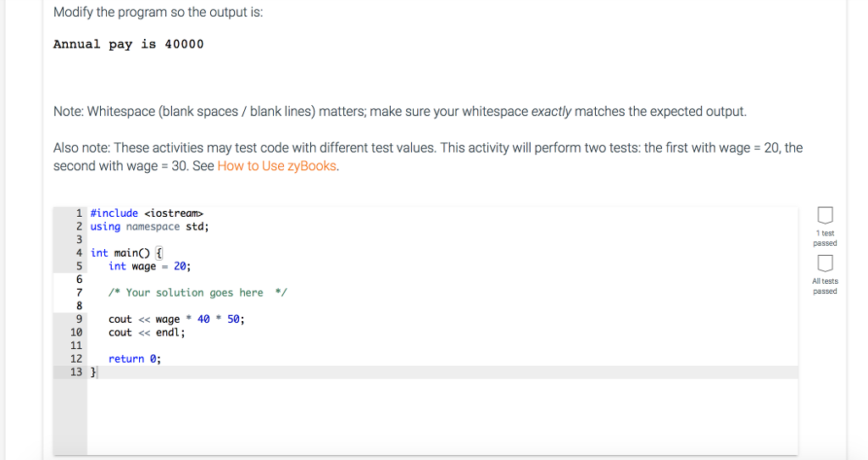Click the 'All tests passed' label
868x460 pixels.
click(825, 286)
